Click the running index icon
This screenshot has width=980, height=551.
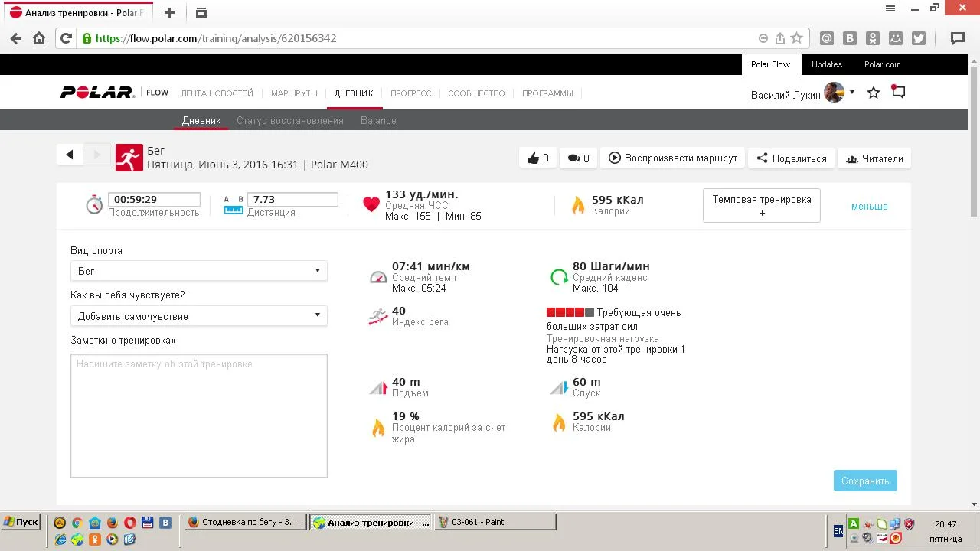378,316
